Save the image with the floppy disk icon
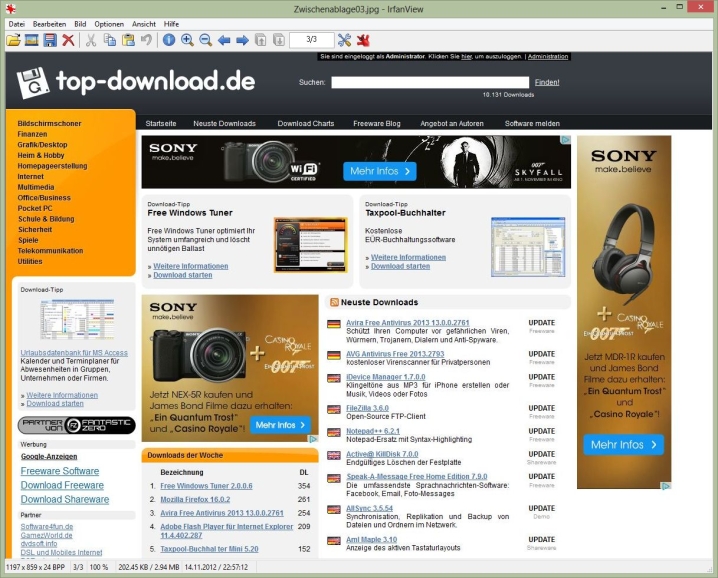 point(49,40)
